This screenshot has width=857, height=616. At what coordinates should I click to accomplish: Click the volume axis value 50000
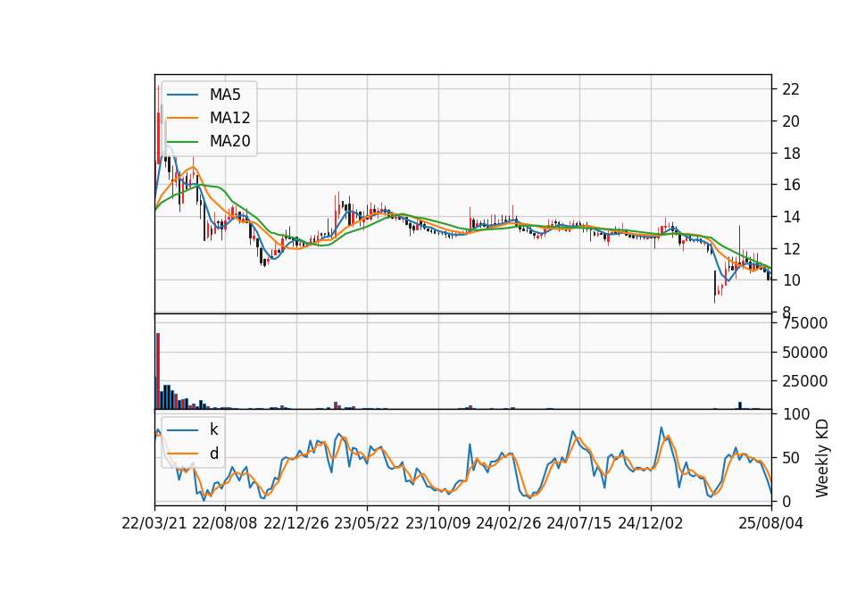click(x=804, y=353)
